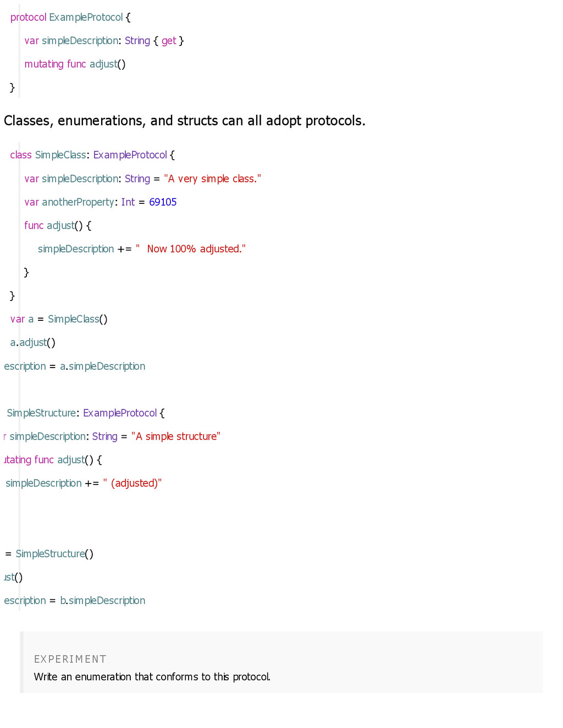Click the ExampleProtocol type after SimpleClass
The image size is (563, 728).
tap(130, 155)
